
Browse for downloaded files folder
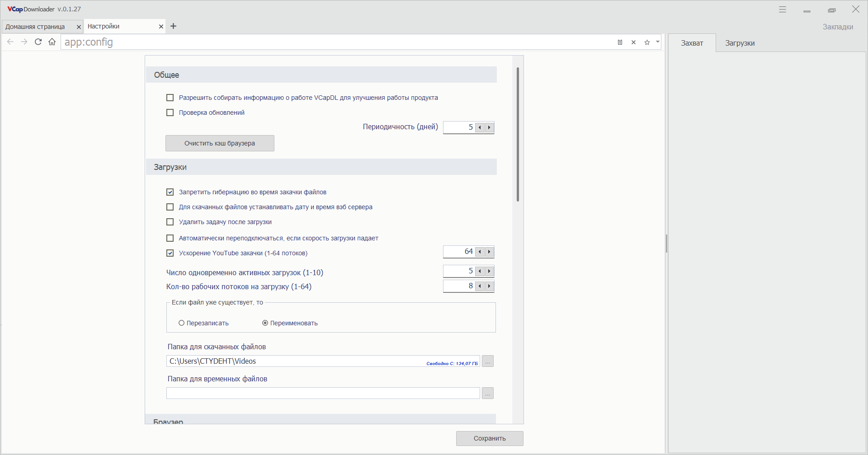point(488,361)
